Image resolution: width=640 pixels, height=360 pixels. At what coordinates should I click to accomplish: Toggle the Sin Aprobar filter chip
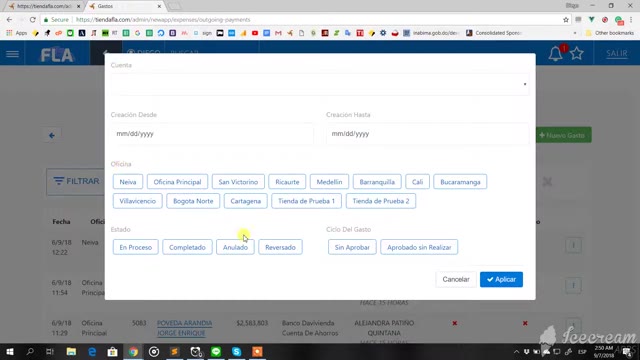[x=352, y=247]
